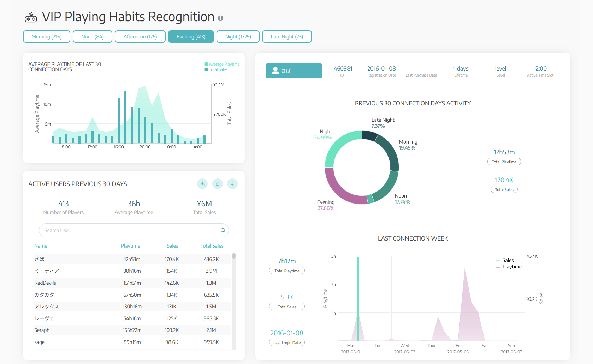593x364 pixels.
Task: Show the Night (1725) segment
Action: tap(238, 37)
